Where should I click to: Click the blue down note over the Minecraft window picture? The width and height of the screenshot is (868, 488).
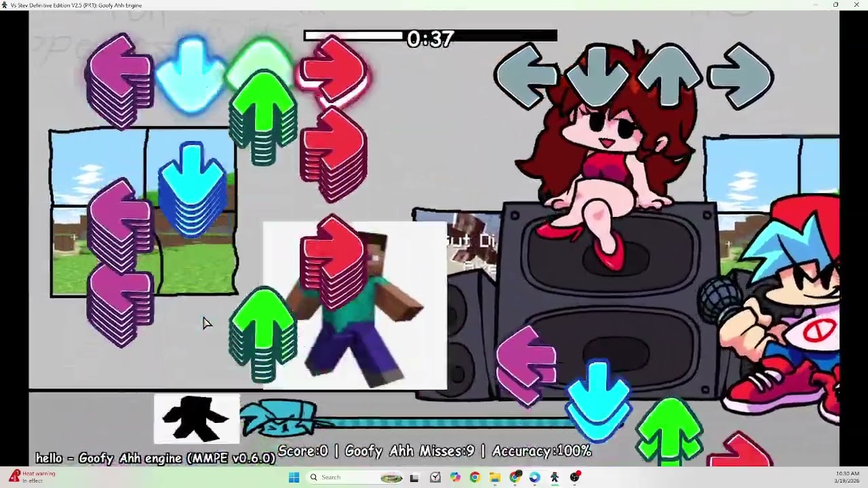point(192,190)
